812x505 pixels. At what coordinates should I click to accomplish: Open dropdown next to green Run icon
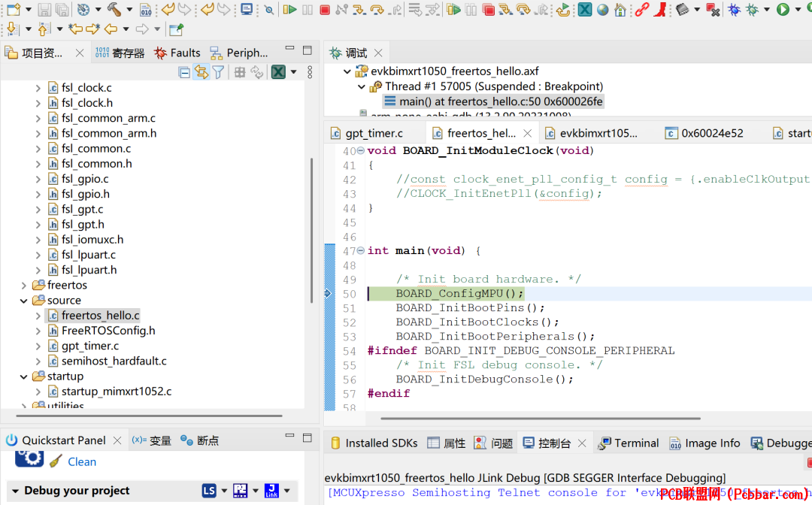tap(798, 9)
